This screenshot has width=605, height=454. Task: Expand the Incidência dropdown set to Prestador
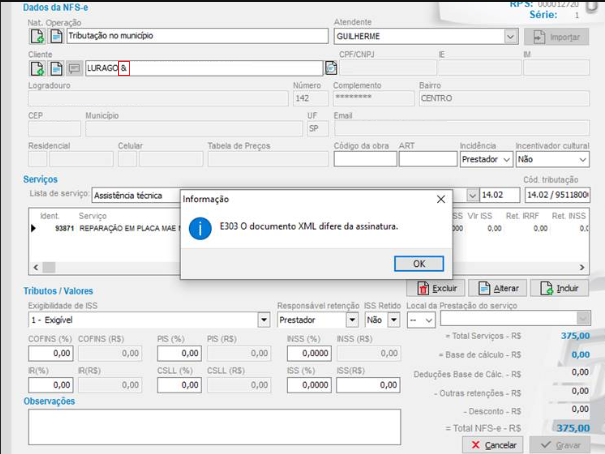pyautogui.click(x=505, y=159)
